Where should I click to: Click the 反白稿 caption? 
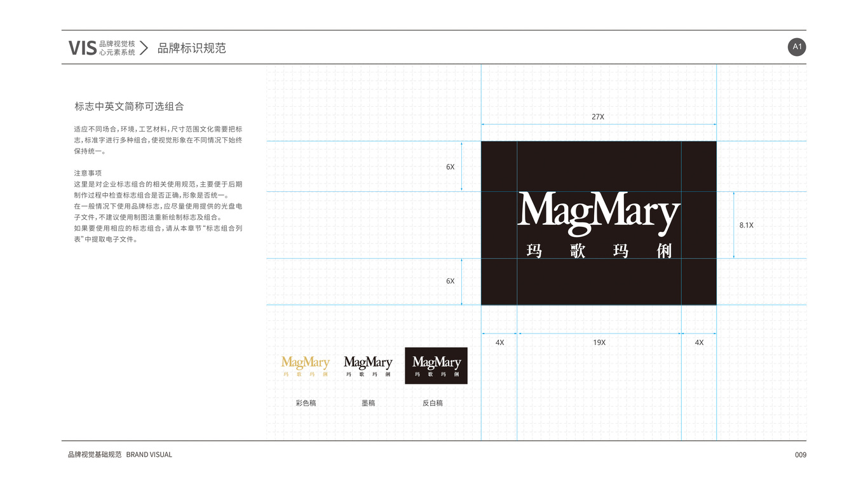coord(433,403)
